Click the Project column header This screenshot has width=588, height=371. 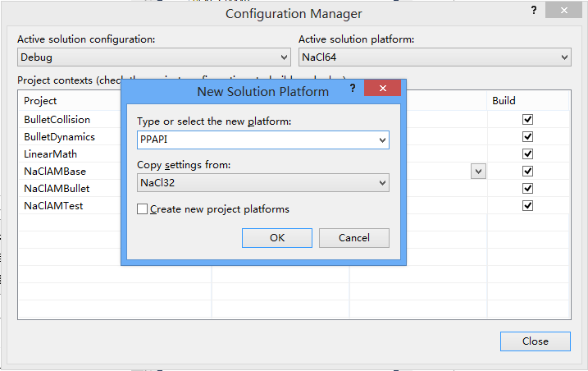(40, 100)
